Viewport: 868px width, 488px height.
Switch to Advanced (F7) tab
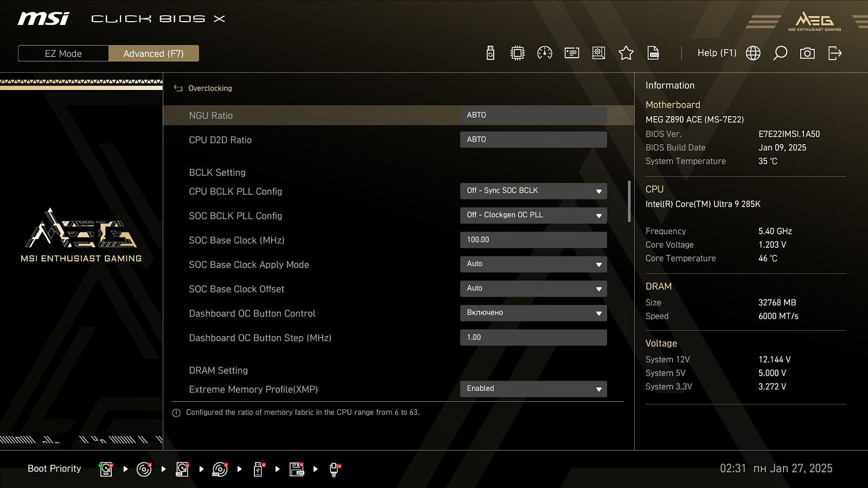[x=154, y=54]
